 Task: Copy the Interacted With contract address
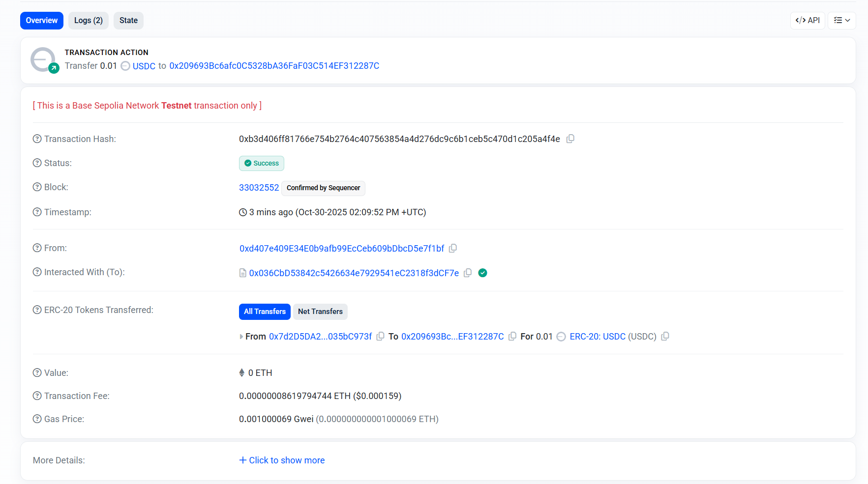click(468, 273)
